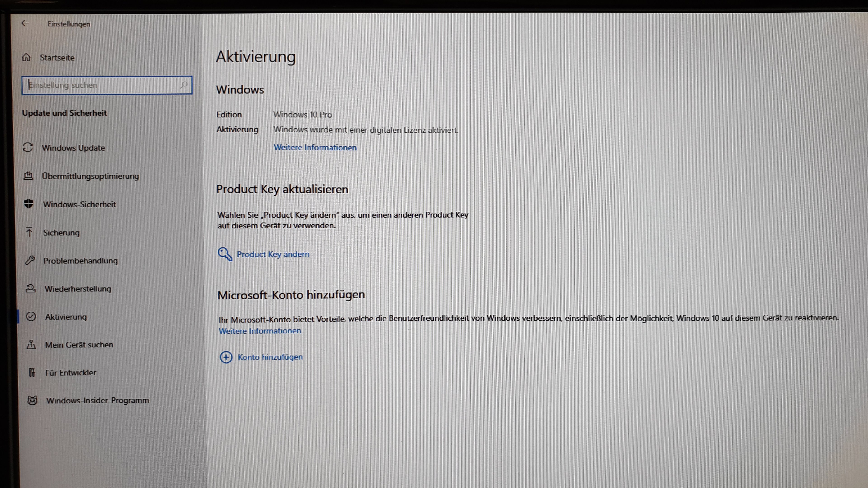Select Sicherung in the sidebar
The width and height of the screenshot is (868, 488).
click(x=61, y=233)
